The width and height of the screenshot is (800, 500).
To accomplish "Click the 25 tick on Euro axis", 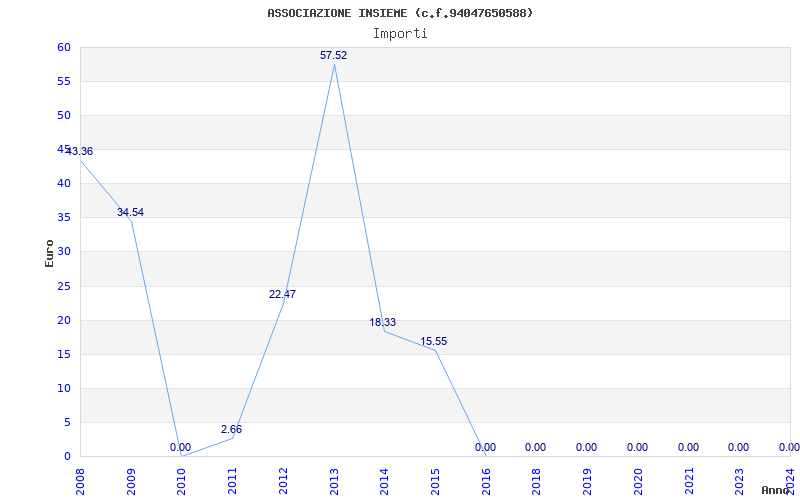I will pos(64,286).
